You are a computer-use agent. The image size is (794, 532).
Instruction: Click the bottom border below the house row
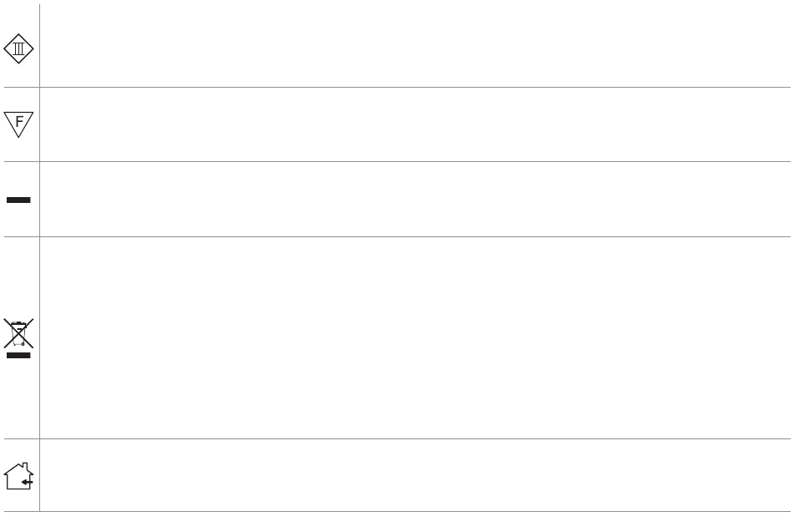pyautogui.click(x=398, y=511)
